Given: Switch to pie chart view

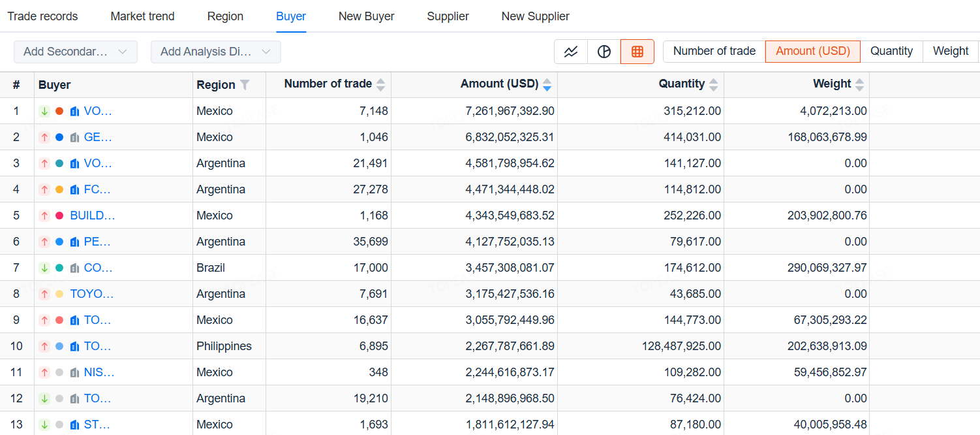Looking at the screenshot, I should point(604,52).
